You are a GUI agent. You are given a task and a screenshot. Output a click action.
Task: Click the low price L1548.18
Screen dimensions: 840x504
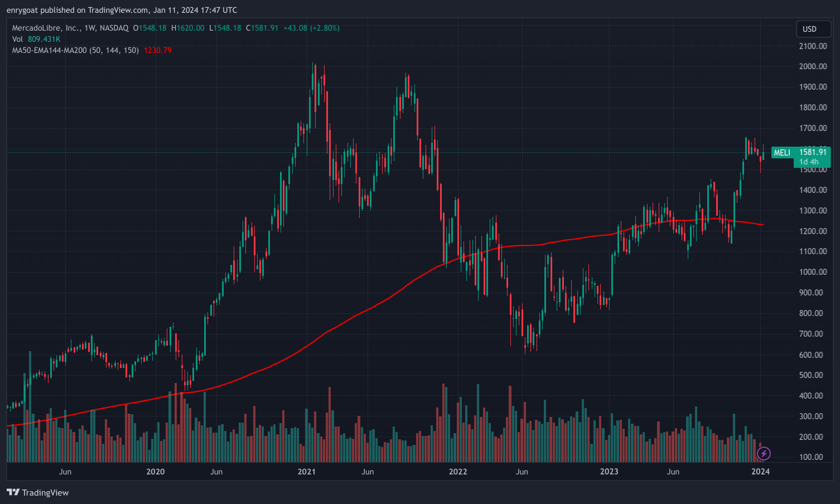tap(225, 28)
